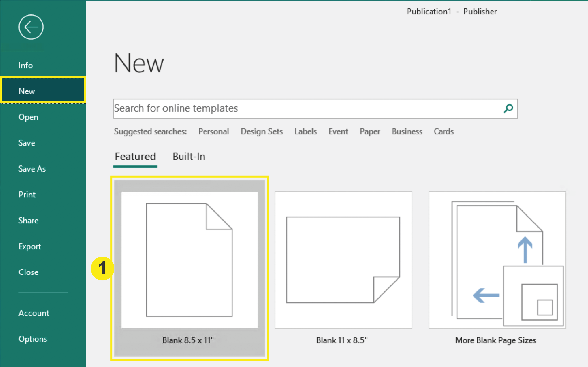Click the back arrow circle icon
This screenshot has height=367, width=588.
pos(31,27)
